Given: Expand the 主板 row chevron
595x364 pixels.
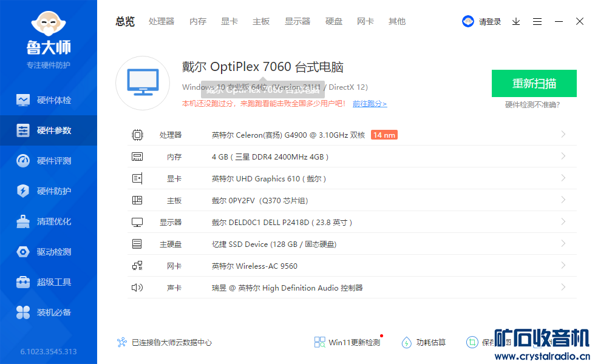Looking at the screenshot, I should click(563, 200).
